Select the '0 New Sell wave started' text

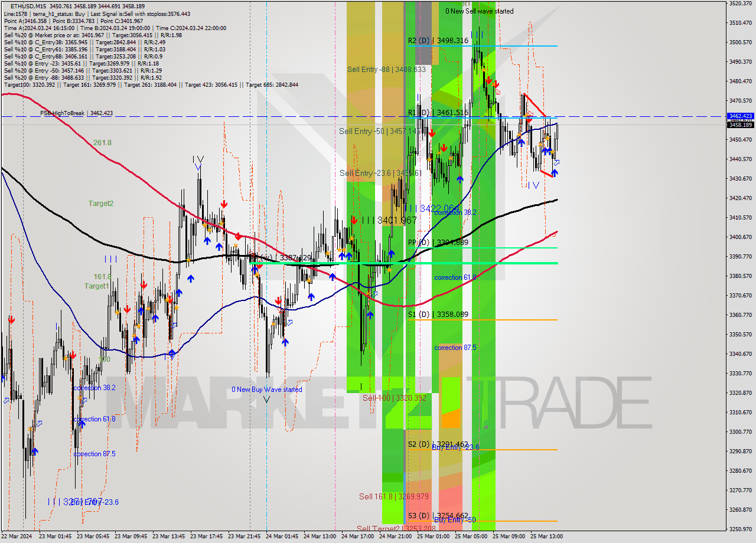pos(480,11)
